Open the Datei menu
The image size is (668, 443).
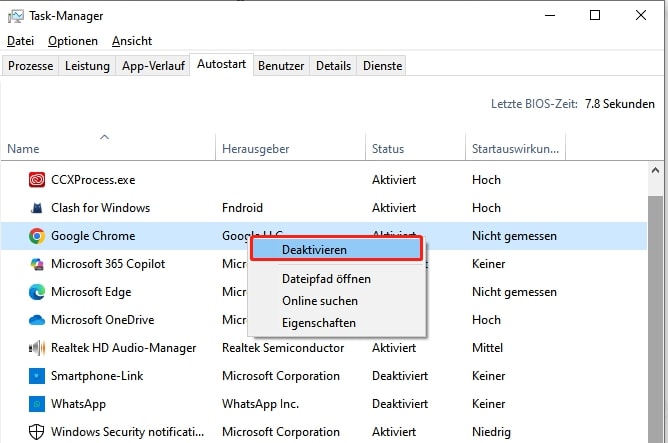click(20, 41)
